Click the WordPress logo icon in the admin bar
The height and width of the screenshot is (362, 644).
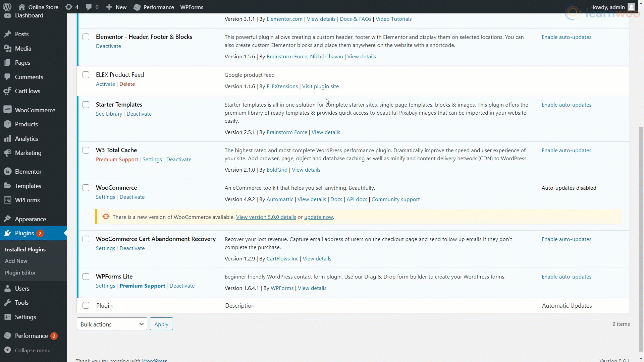tap(7, 7)
